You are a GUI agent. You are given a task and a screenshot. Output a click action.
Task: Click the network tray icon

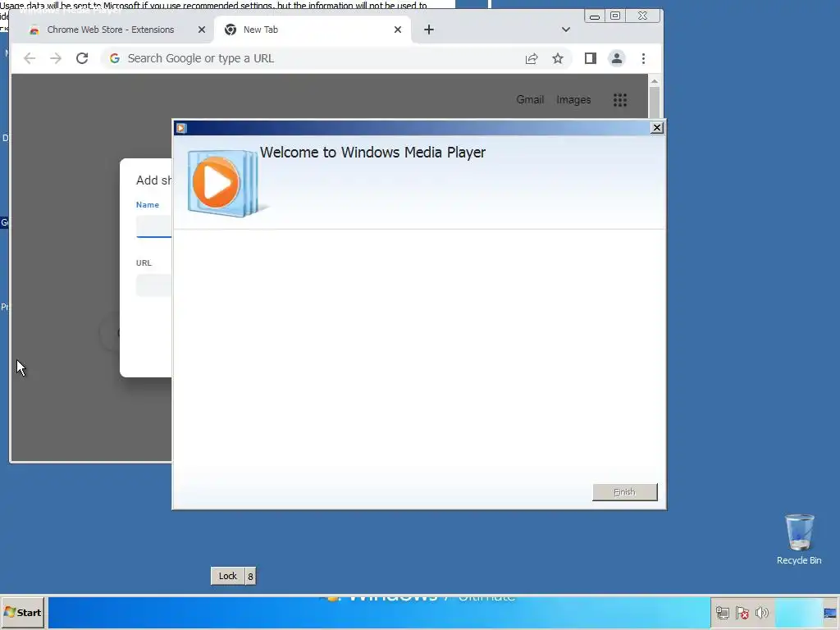coord(723,613)
